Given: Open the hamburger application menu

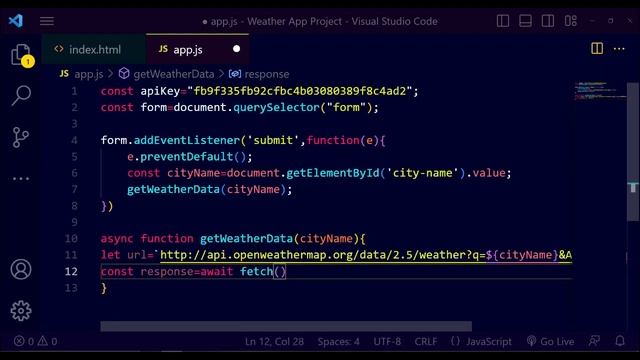Looking at the screenshot, I should pyautogui.click(x=47, y=21).
